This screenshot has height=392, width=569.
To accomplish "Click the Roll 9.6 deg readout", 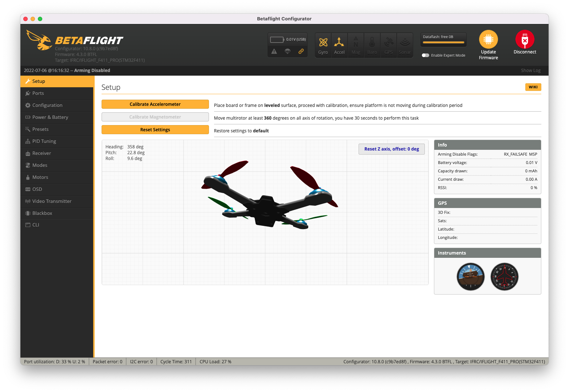I will coord(124,159).
